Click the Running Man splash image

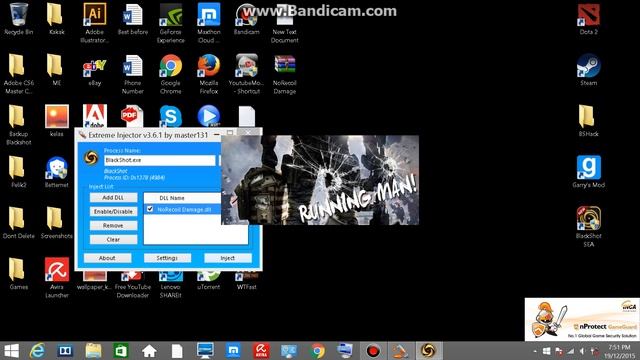click(320, 180)
